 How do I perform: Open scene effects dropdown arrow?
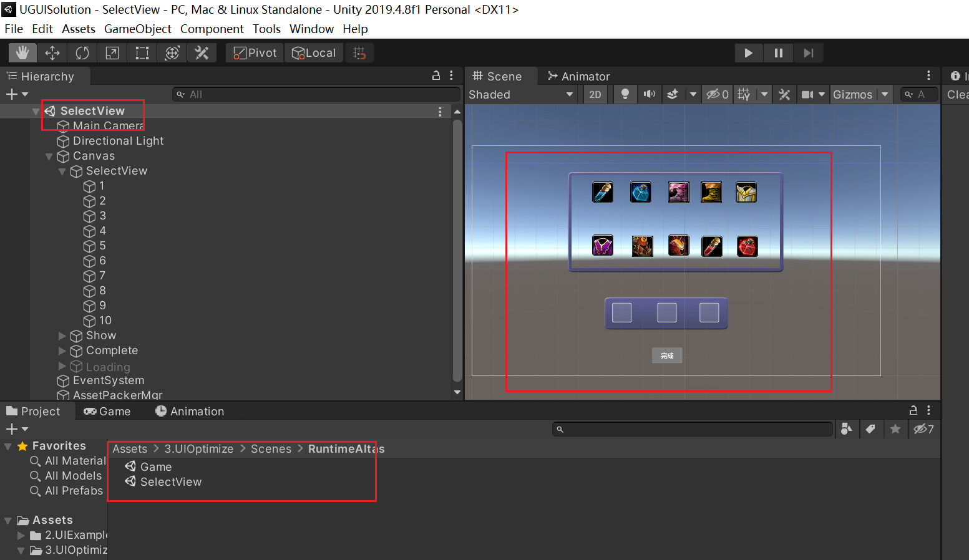[693, 94]
